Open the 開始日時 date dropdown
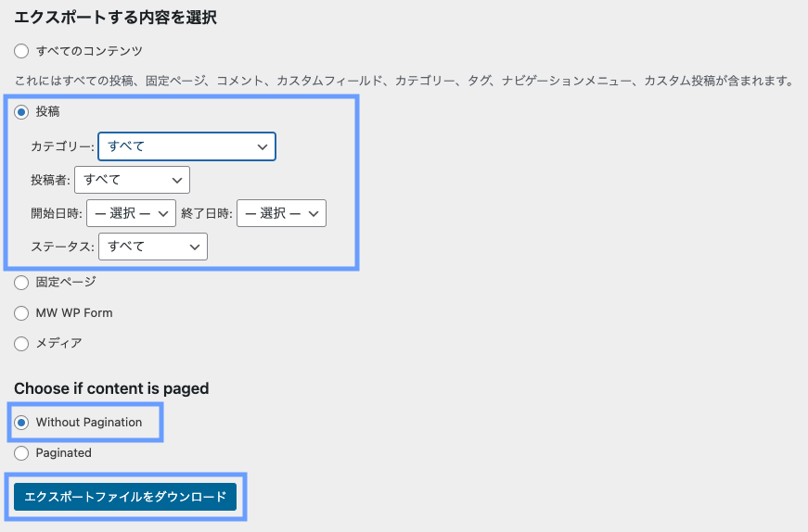Screen dimensions: 808x532 (x=130, y=213)
